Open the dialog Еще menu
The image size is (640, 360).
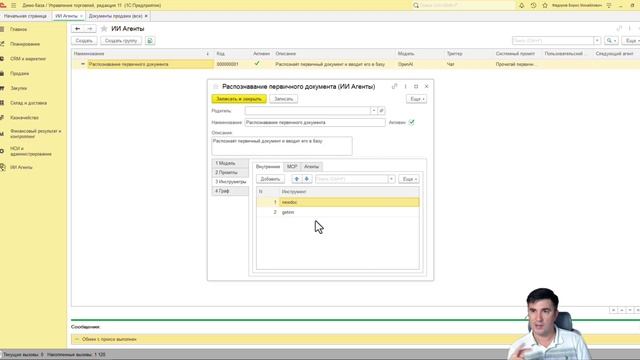tap(416, 99)
